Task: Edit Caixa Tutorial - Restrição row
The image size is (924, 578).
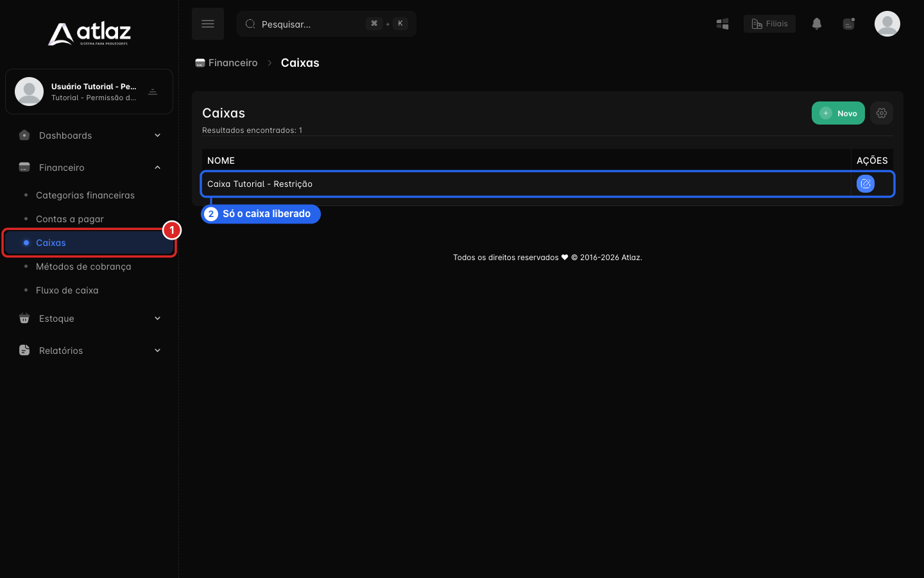Action: pos(866,184)
